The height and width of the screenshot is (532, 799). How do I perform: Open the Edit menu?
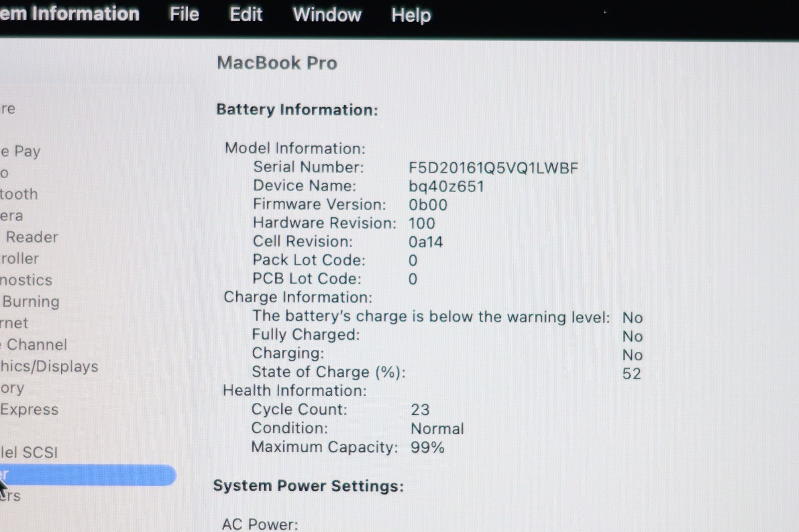click(246, 14)
